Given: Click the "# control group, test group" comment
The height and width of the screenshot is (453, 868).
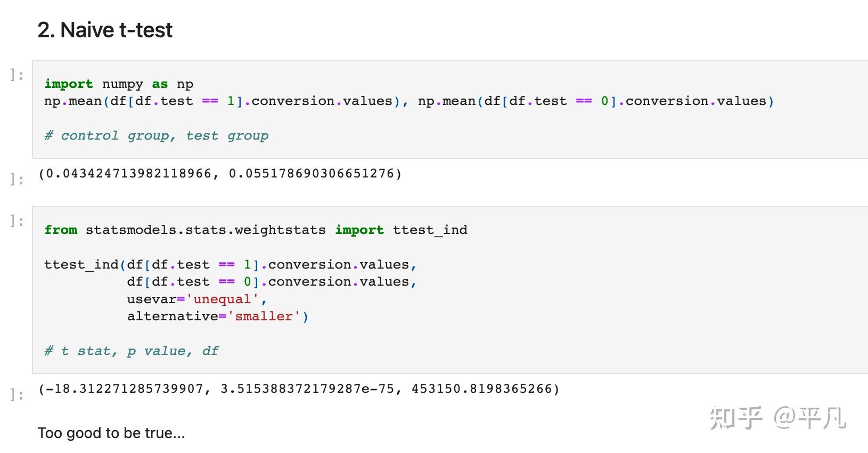Looking at the screenshot, I should tap(156, 135).
